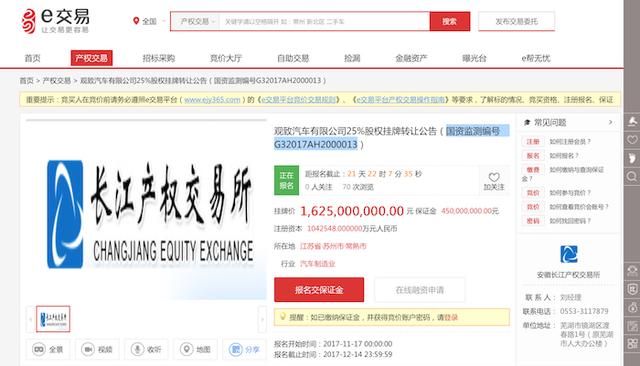The image size is (640, 366).
Task: Select the small logo thumbnail below the image
Action: pyautogui.click(x=53, y=319)
